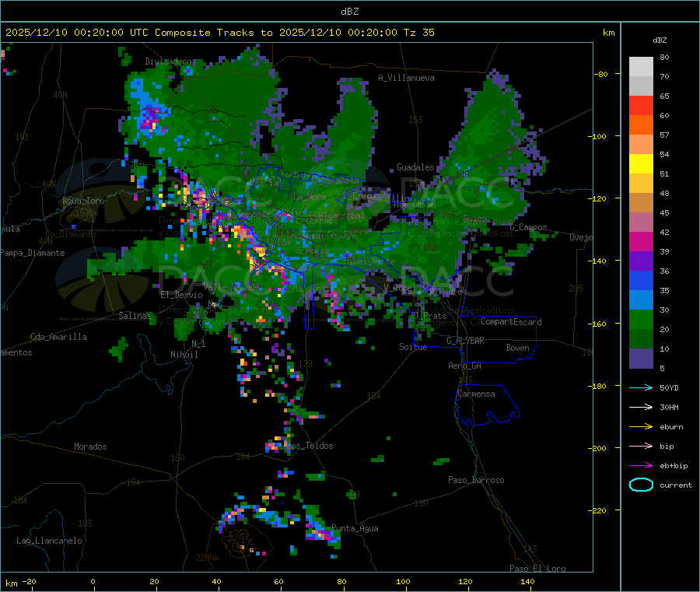Select the gray 65–70 dBZ swatch

click(641, 86)
